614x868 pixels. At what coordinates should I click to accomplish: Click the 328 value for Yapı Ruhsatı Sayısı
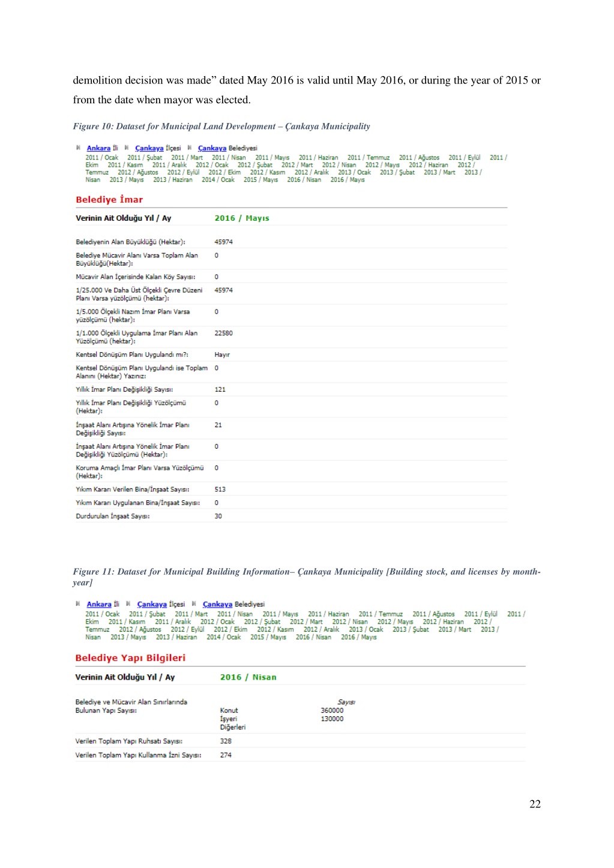[226, 741]
